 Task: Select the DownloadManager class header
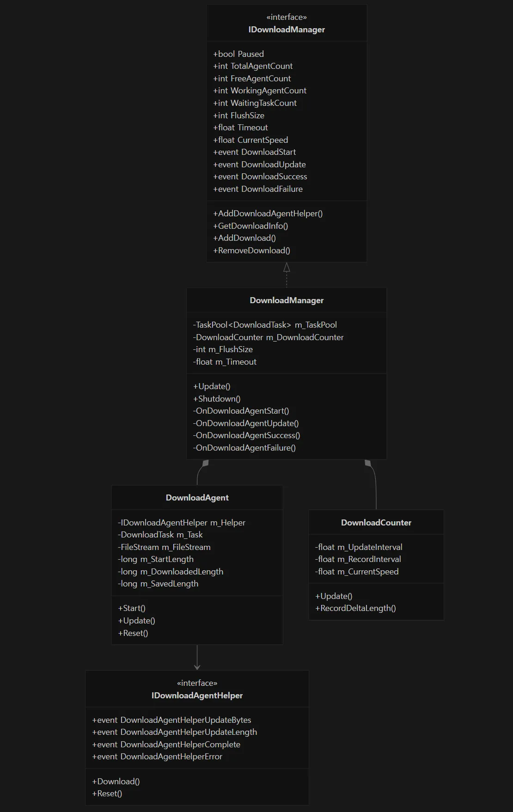287,300
